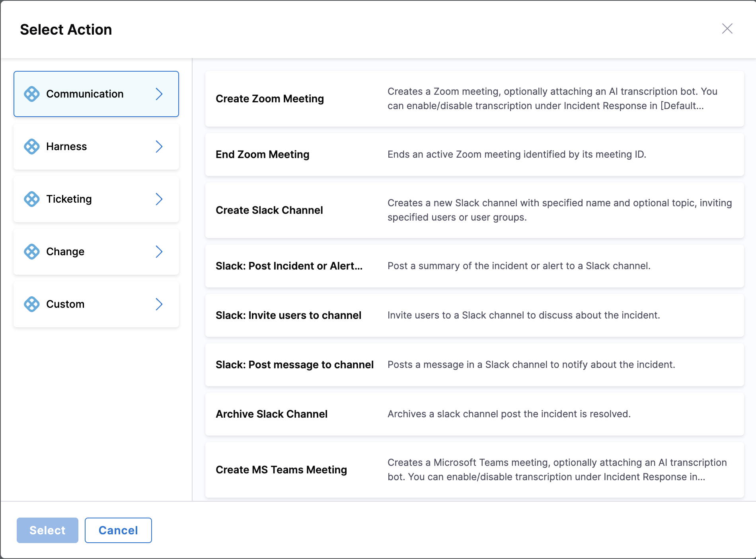Expand the Custom category chevron
756x559 pixels.
tap(160, 304)
